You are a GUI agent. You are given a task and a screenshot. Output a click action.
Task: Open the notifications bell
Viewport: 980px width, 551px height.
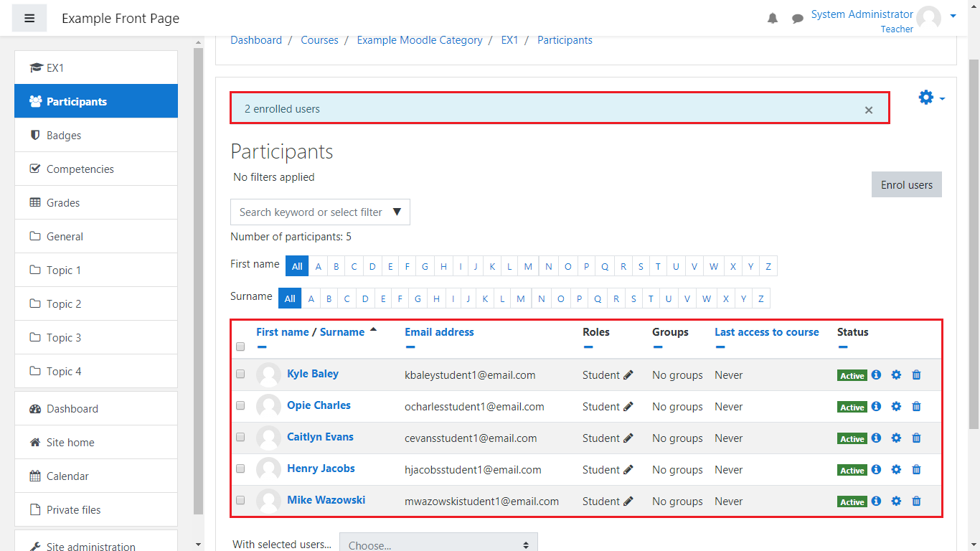tap(773, 19)
